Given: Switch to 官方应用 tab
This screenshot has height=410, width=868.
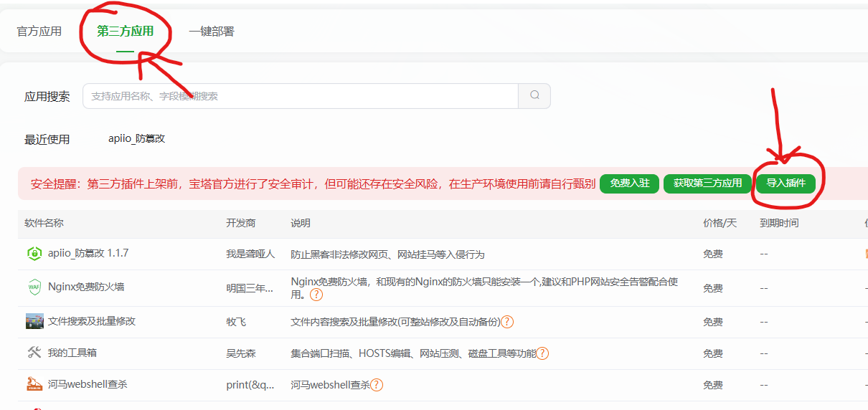Looking at the screenshot, I should [39, 32].
